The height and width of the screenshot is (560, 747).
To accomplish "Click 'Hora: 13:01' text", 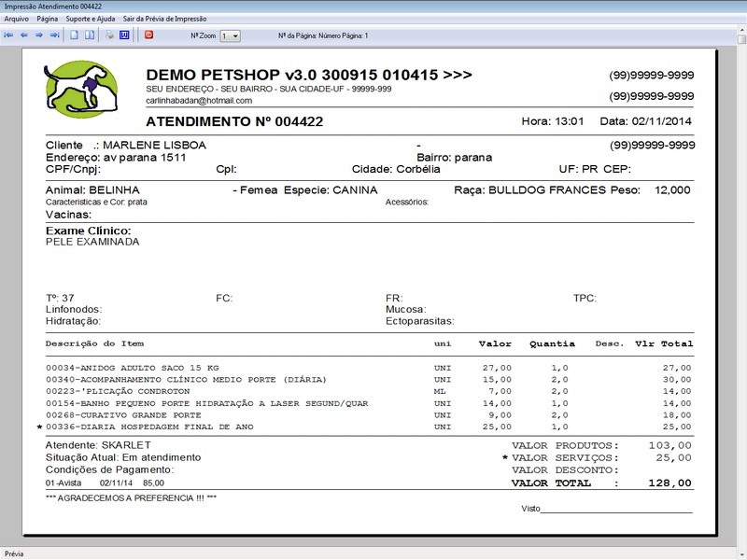I will [x=553, y=121].
